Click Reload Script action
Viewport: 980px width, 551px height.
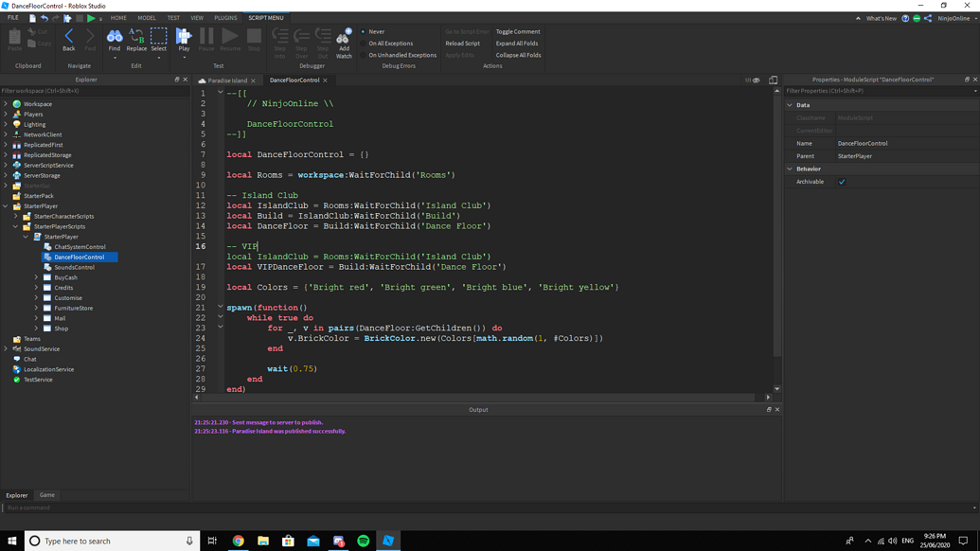462,44
